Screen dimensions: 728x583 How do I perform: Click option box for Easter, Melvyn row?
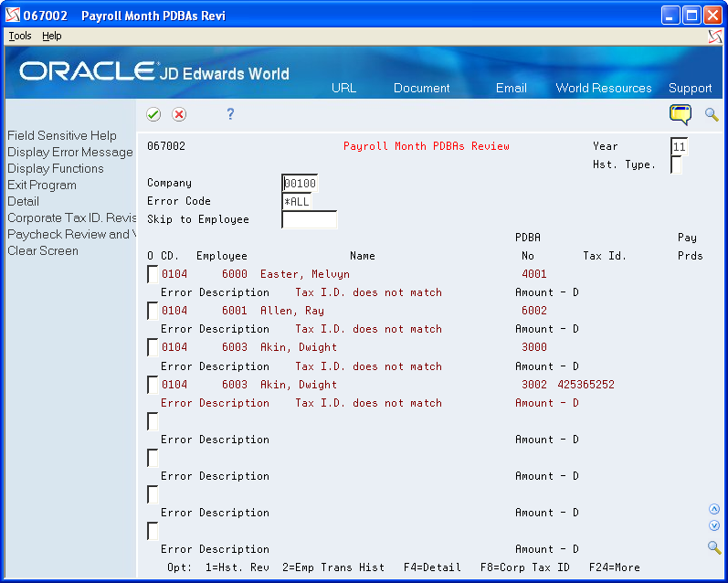tap(153, 274)
